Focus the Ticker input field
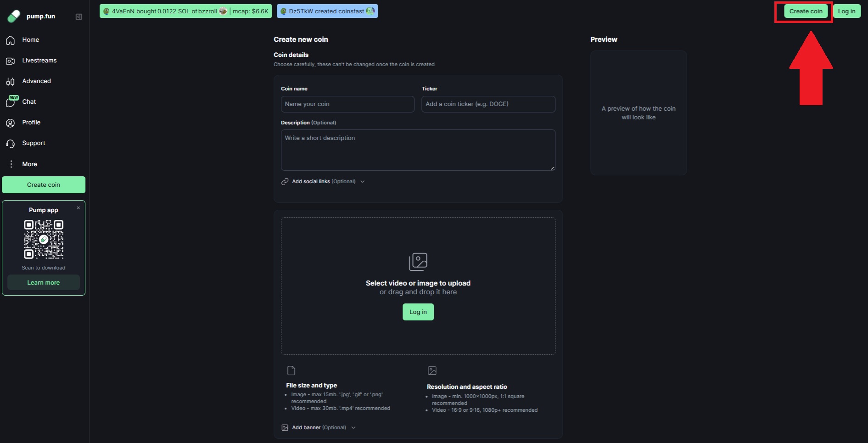Viewport: 868px width, 443px height. pos(488,104)
